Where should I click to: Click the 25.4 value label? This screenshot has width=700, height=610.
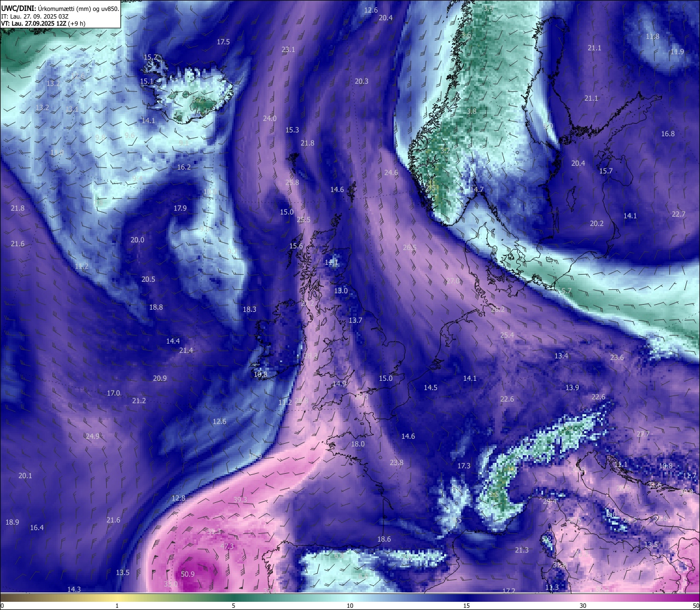(507, 335)
